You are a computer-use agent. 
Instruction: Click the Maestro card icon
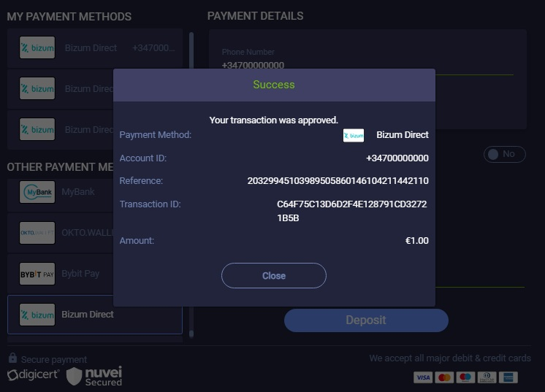465,377
